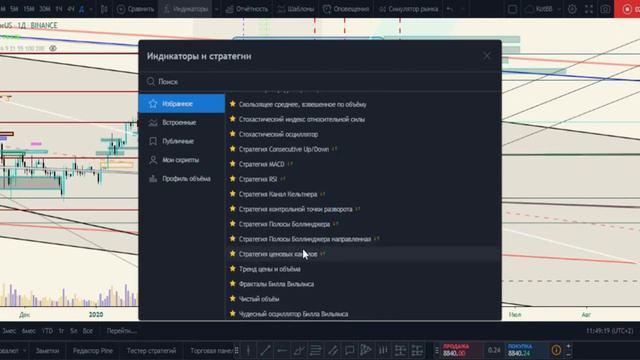This screenshot has height=360, width=640.
Task: Unfavorite star for Фракталы Билла Вильямса
Action: pyautogui.click(x=233, y=284)
